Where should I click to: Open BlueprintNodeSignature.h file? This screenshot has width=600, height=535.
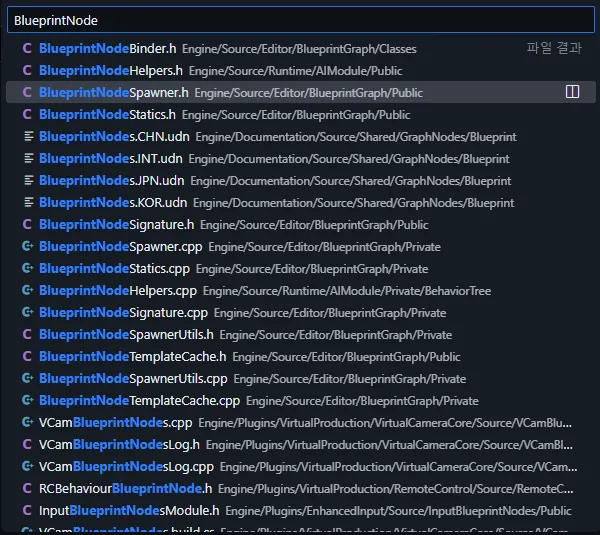(x=301, y=224)
